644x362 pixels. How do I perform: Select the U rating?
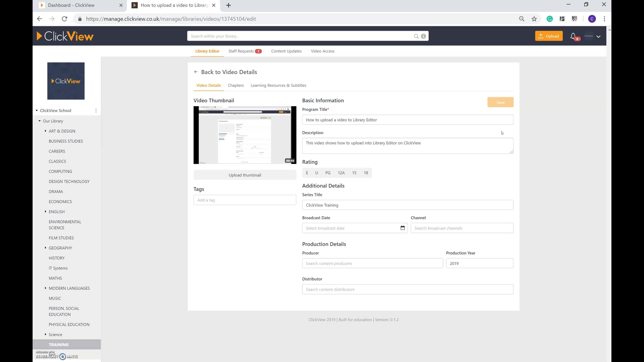(x=317, y=173)
